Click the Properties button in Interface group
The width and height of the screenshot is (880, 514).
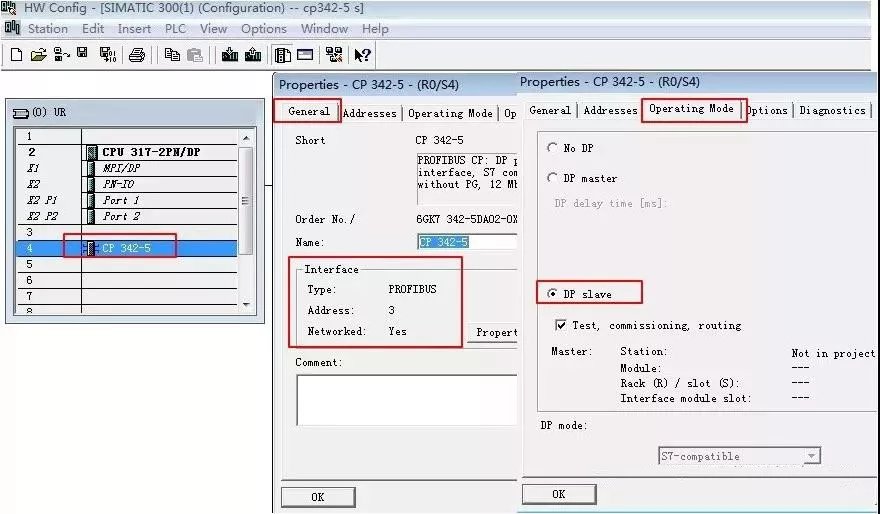pyautogui.click(x=494, y=332)
